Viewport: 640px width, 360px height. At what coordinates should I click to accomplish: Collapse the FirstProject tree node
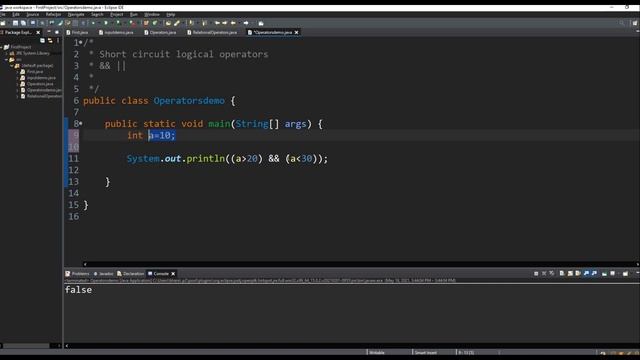pos(2,47)
